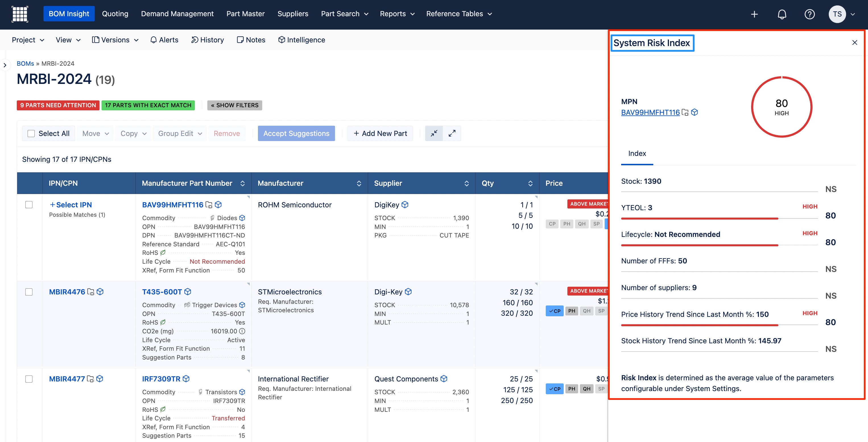Click cube icon beside BAV99HMFHT116 in table
The width and height of the screenshot is (868, 442).
[x=218, y=205]
